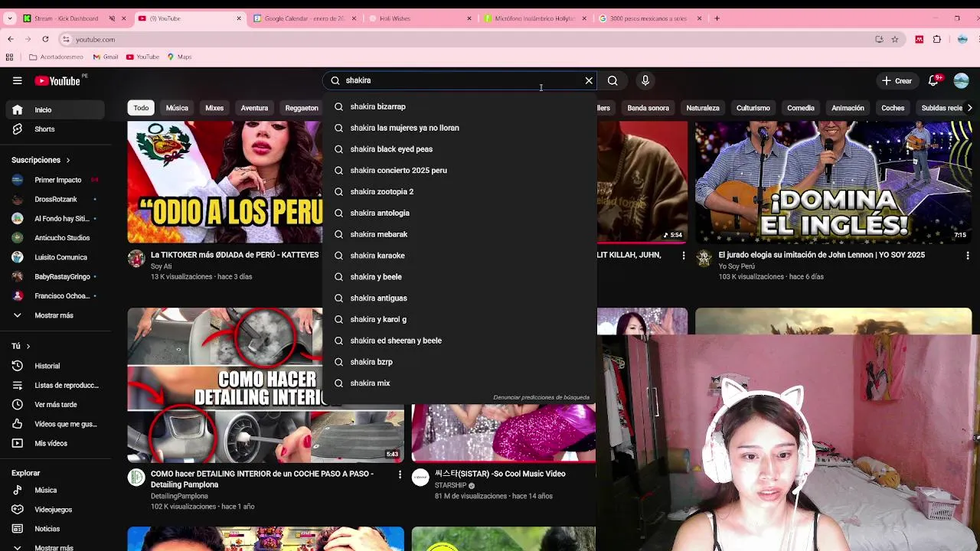Open the notifications bell
Screen dimensions: 980x551
934,80
